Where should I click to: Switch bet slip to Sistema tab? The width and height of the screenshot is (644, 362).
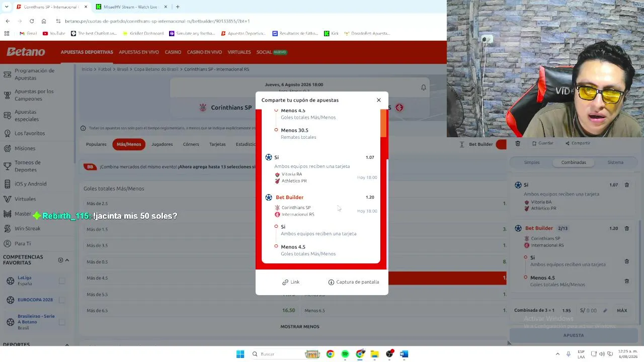[615, 162]
